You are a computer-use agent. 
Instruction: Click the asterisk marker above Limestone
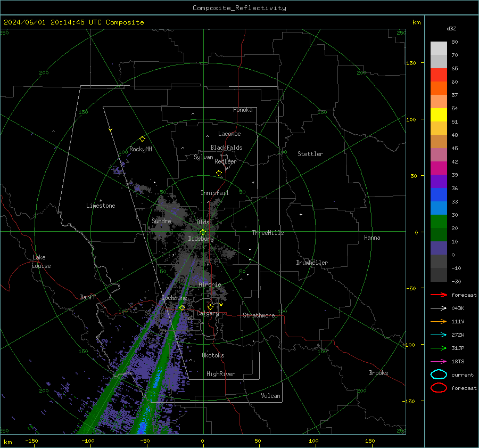[101, 201]
